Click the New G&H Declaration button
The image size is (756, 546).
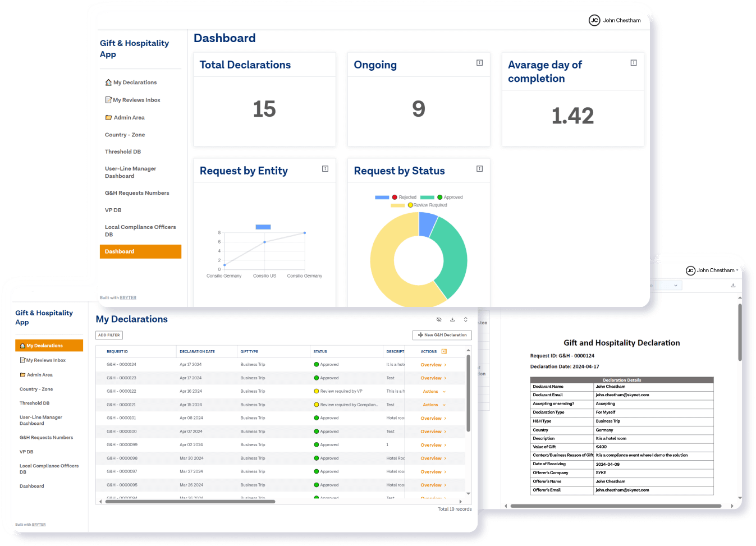coord(442,335)
